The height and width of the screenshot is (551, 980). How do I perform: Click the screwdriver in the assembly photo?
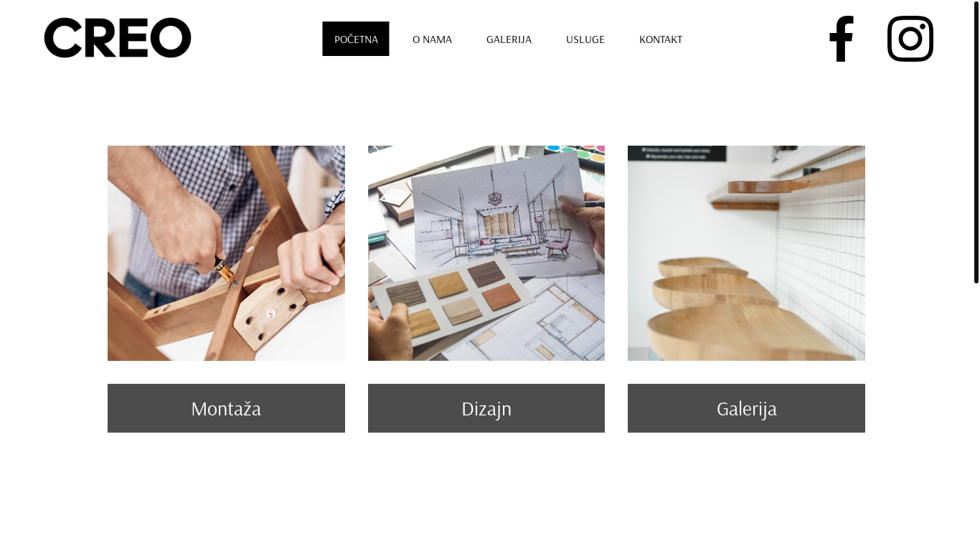[226, 273]
